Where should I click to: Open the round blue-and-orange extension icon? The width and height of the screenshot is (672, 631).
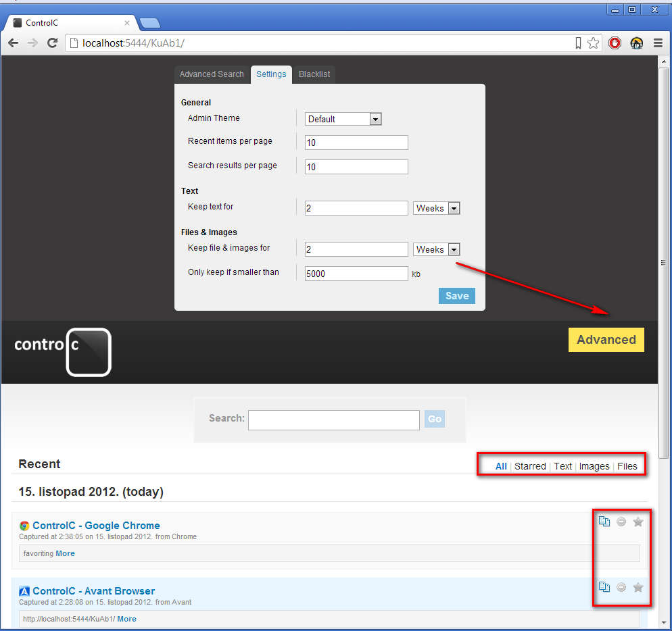pyautogui.click(x=636, y=43)
